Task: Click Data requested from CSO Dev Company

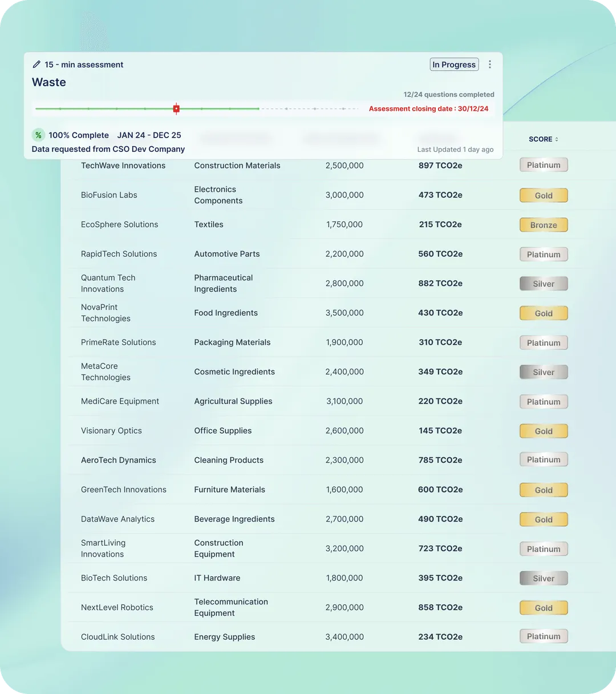Action: tap(108, 149)
